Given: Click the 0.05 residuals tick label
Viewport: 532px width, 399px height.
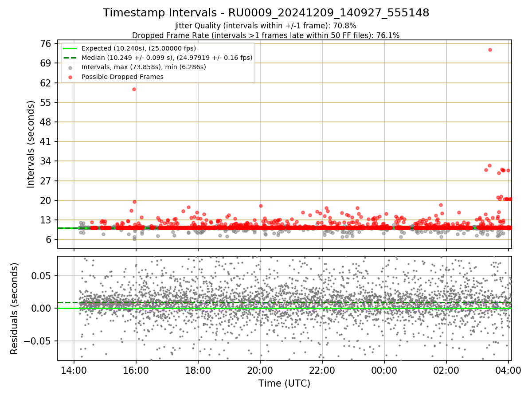Looking at the screenshot, I should [x=42, y=276].
